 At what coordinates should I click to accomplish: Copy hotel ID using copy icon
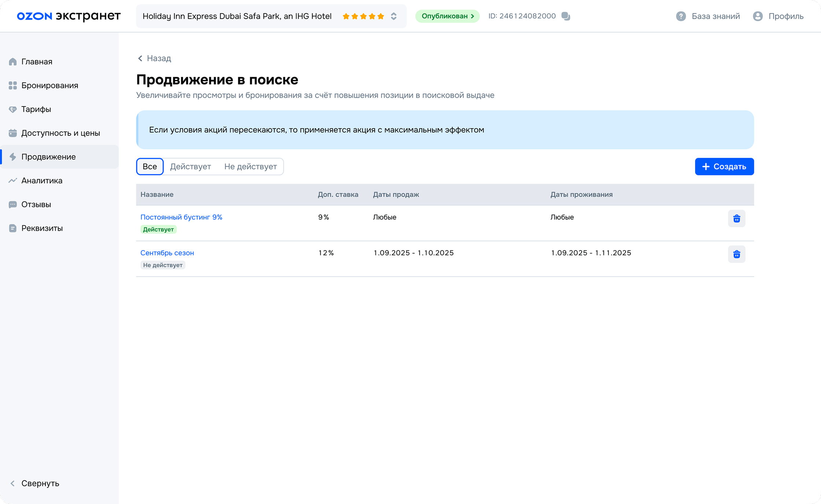coord(566,16)
